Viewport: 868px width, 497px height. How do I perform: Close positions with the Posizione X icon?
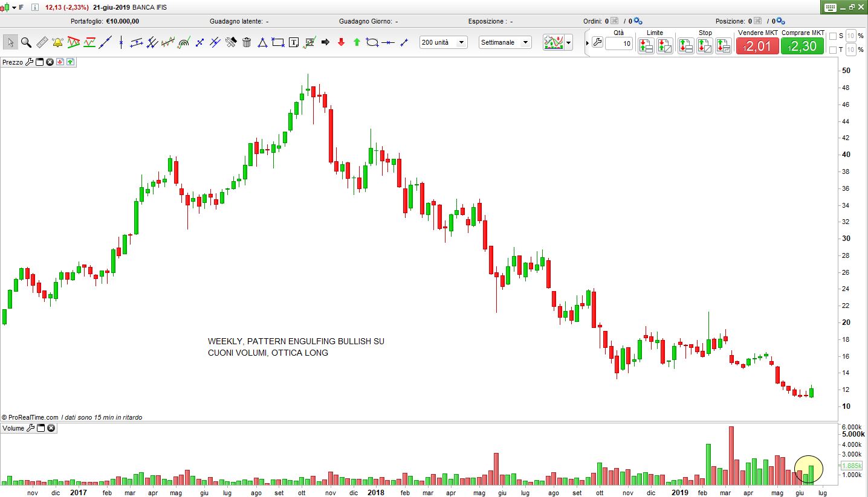tap(757, 21)
